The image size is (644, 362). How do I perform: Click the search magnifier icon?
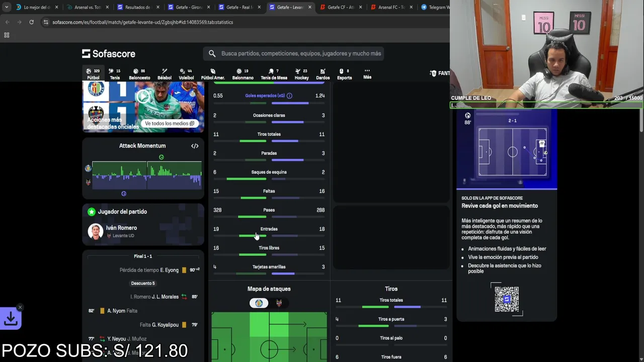point(212,53)
